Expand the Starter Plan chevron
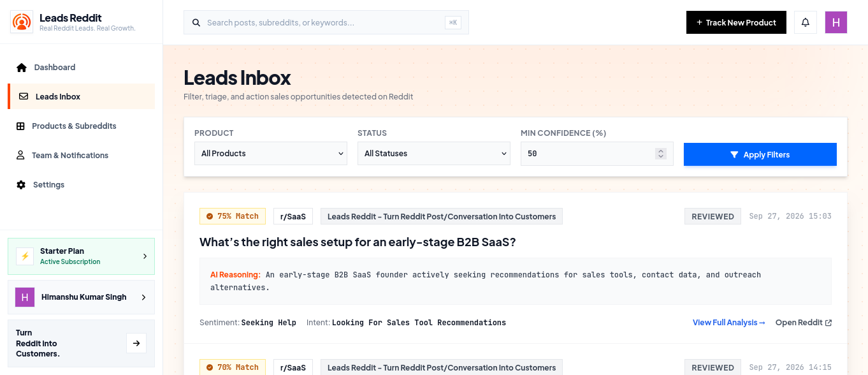The height and width of the screenshot is (375, 868). pyautogui.click(x=145, y=256)
